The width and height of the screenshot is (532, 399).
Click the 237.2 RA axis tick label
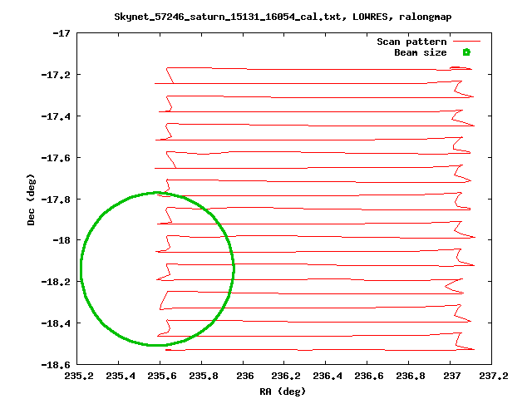point(494,376)
